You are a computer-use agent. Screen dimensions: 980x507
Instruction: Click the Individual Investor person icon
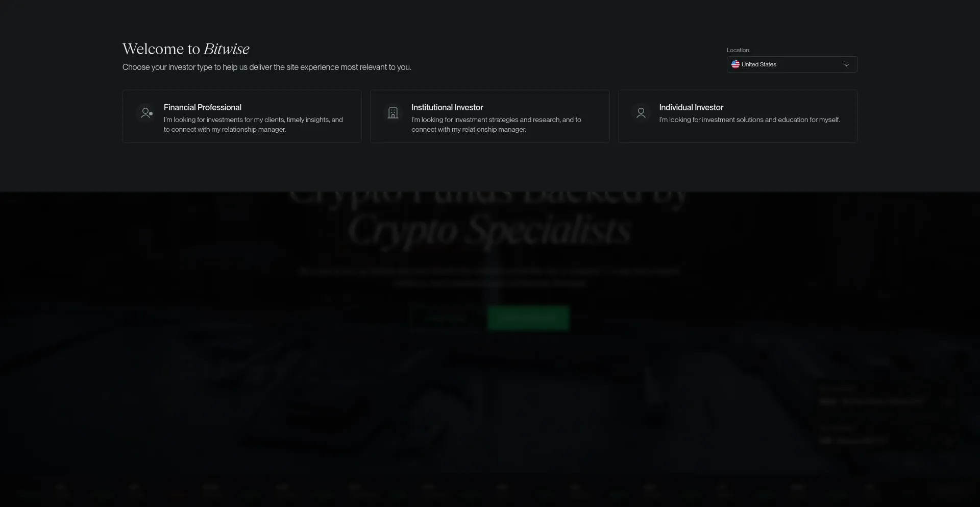point(641,113)
